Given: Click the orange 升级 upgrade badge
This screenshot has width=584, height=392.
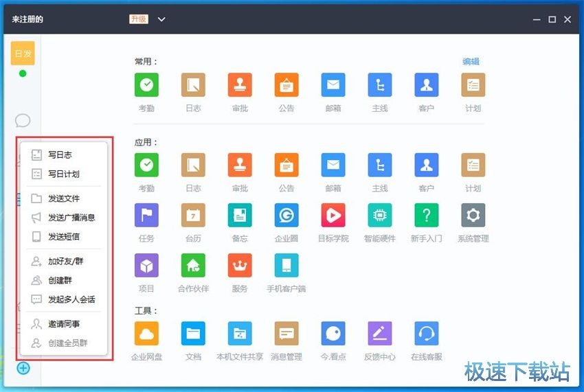Looking at the screenshot, I should (139, 19).
